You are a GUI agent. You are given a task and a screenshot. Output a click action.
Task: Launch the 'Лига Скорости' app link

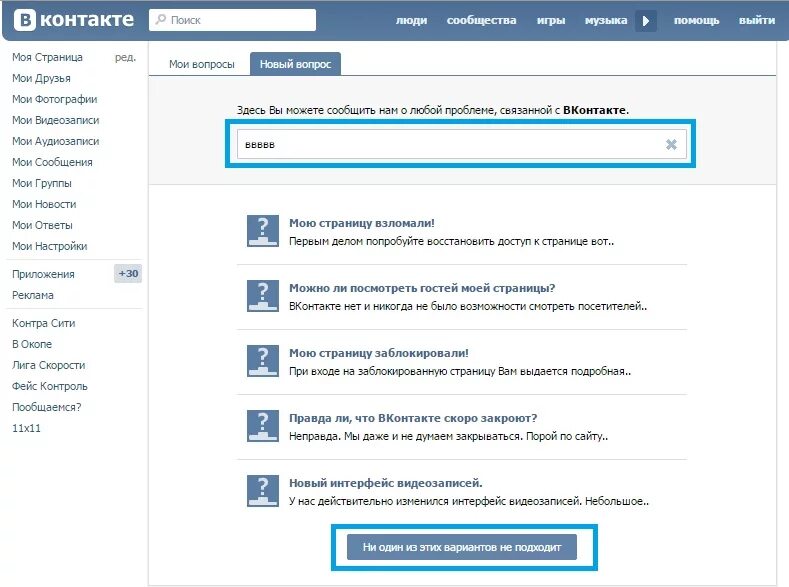[x=49, y=365]
